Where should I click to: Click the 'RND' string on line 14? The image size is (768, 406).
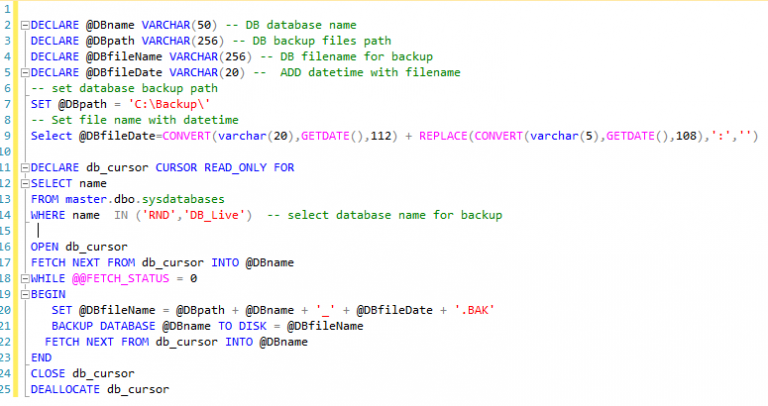coord(159,215)
